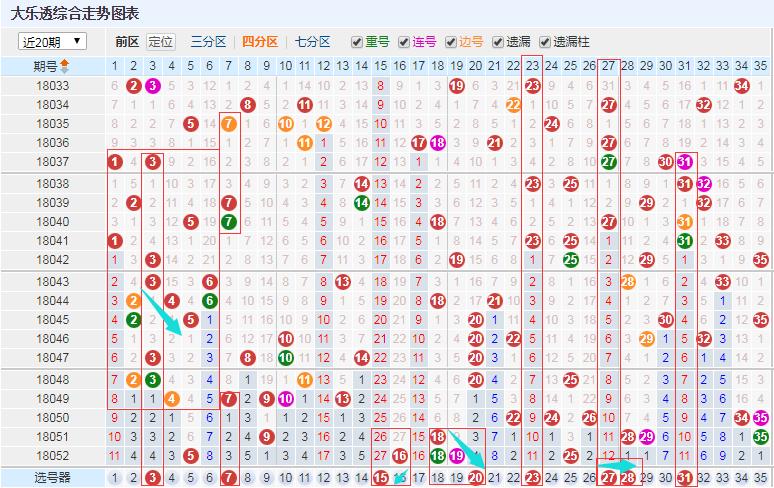Click page title 大乐透综合走势图表
This screenshot has width=774, height=488.
[x=75, y=13]
